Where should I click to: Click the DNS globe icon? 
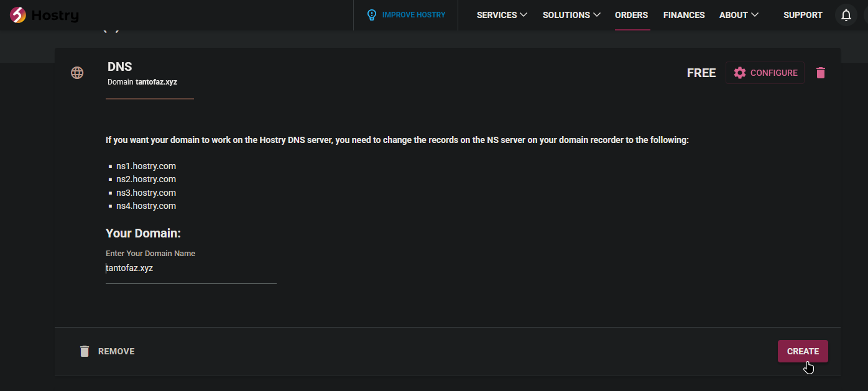tap(77, 73)
